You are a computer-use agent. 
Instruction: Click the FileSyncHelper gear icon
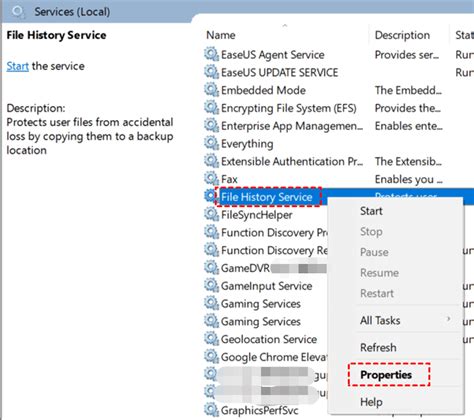[211, 214]
